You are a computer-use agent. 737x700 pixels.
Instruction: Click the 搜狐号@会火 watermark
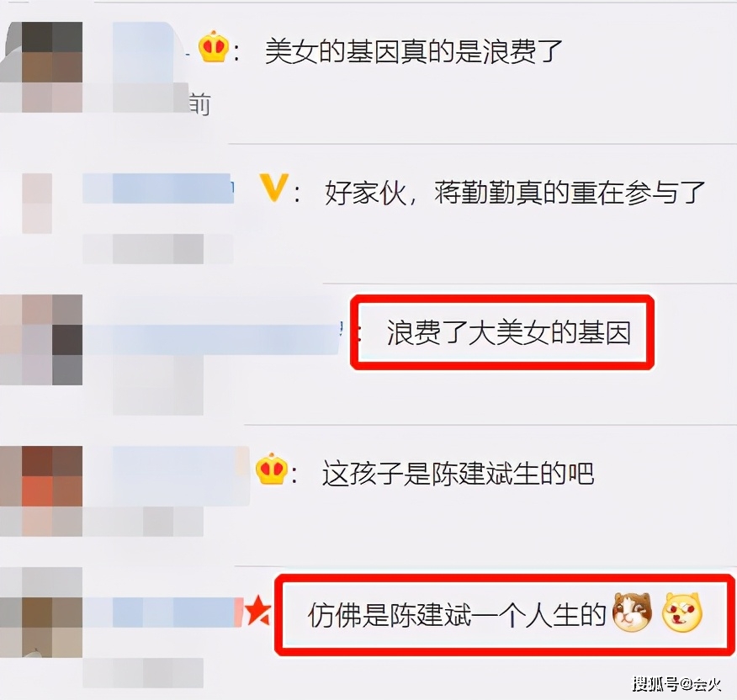point(676,683)
